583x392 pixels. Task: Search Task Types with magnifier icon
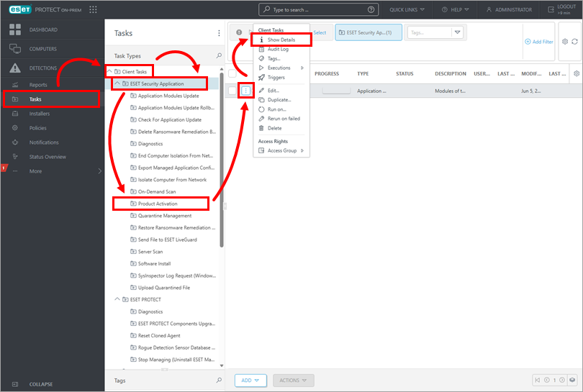(x=219, y=55)
